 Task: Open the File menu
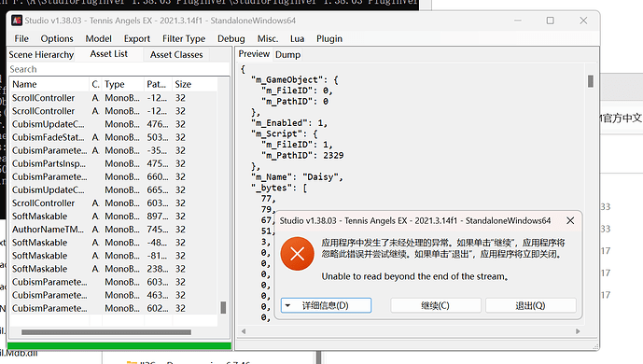pyautogui.click(x=21, y=38)
